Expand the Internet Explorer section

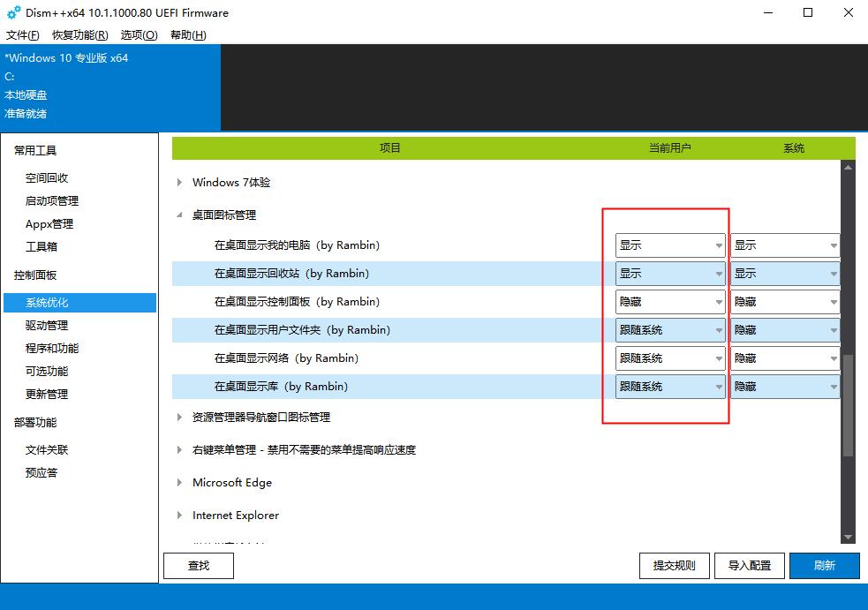[x=179, y=515]
